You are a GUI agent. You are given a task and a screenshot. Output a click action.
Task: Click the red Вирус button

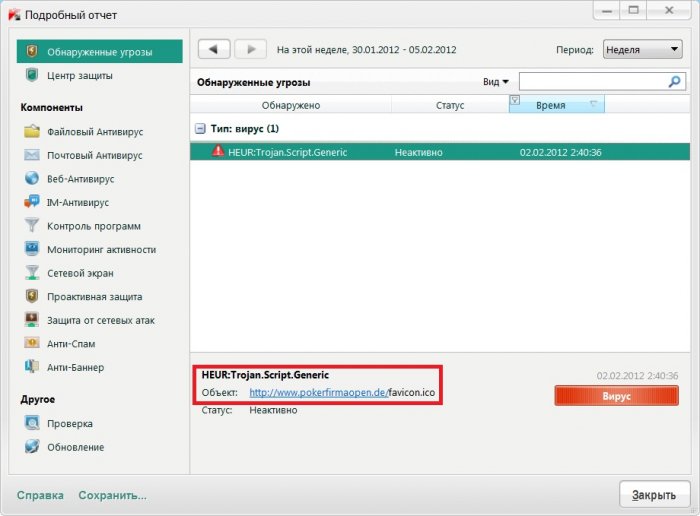(617, 396)
